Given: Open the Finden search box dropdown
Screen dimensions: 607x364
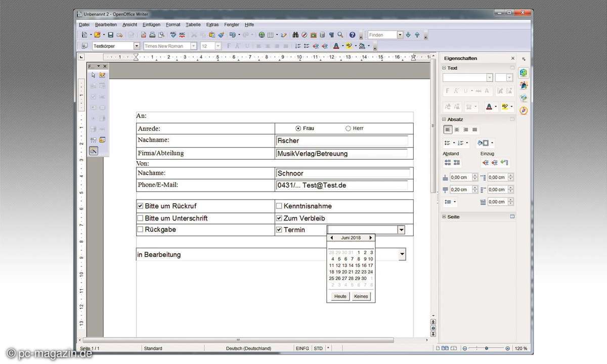Looking at the screenshot, I should pos(400,35).
